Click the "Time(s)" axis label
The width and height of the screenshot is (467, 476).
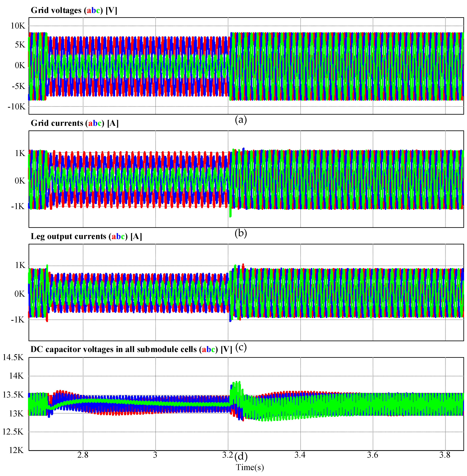pyautogui.click(x=250, y=467)
